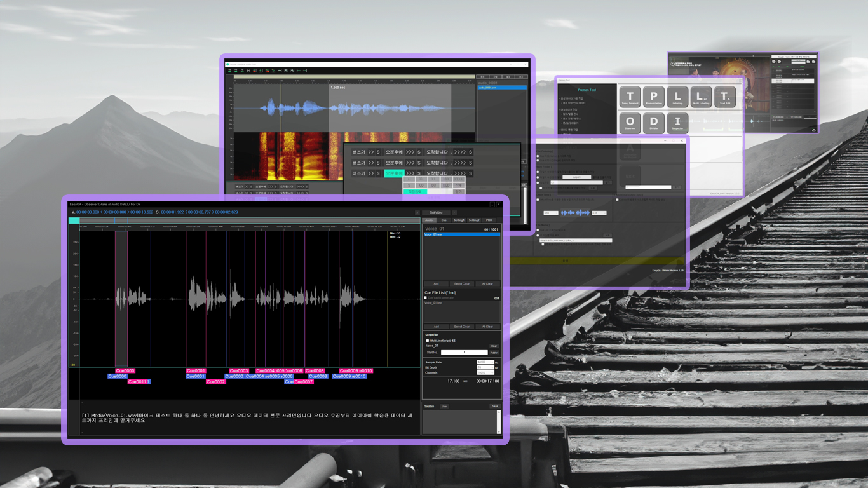The image size is (868, 488).
Task: Click Apply beside Start No.
Action: [x=494, y=352]
